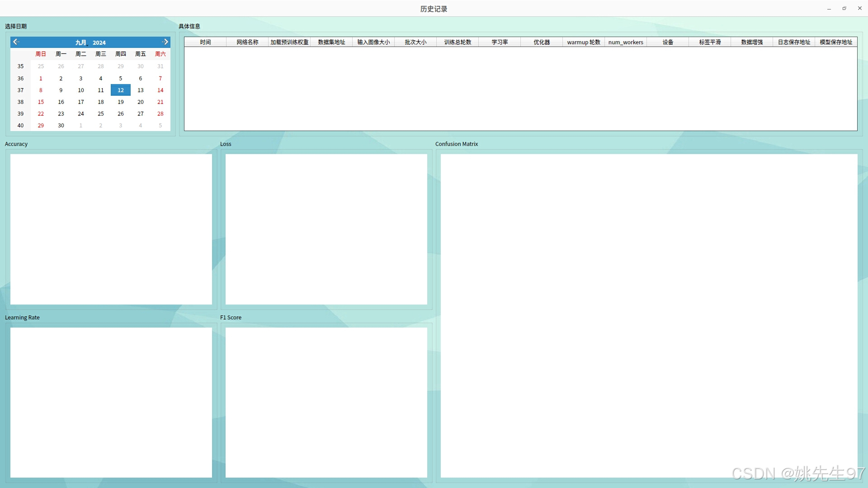The width and height of the screenshot is (868, 488).
Task: Go to next month in calendar
Action: point(165,42)
